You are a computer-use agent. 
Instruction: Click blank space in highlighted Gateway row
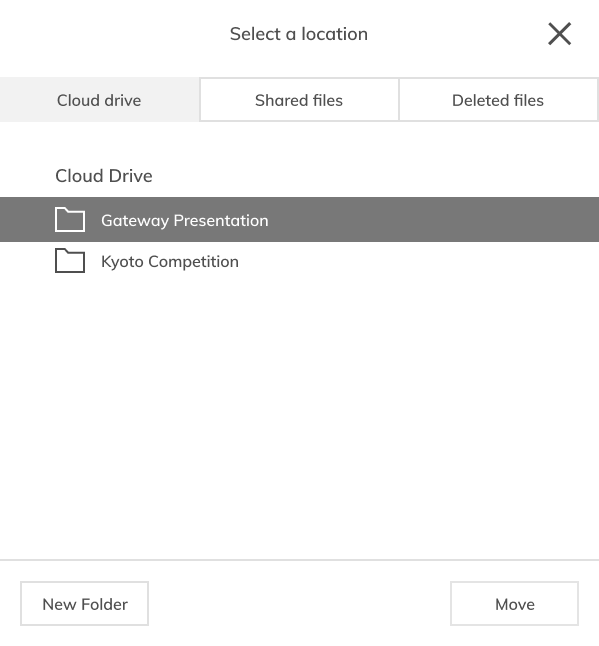tap(433, 220)
